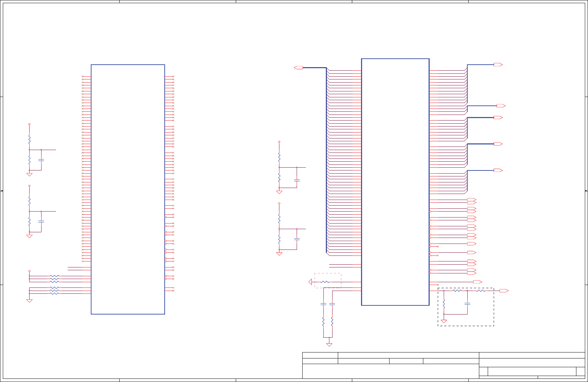Click the ground symbol inside black dashed box
The height and width of the screenshot is (382, 588).
[444, 321]
